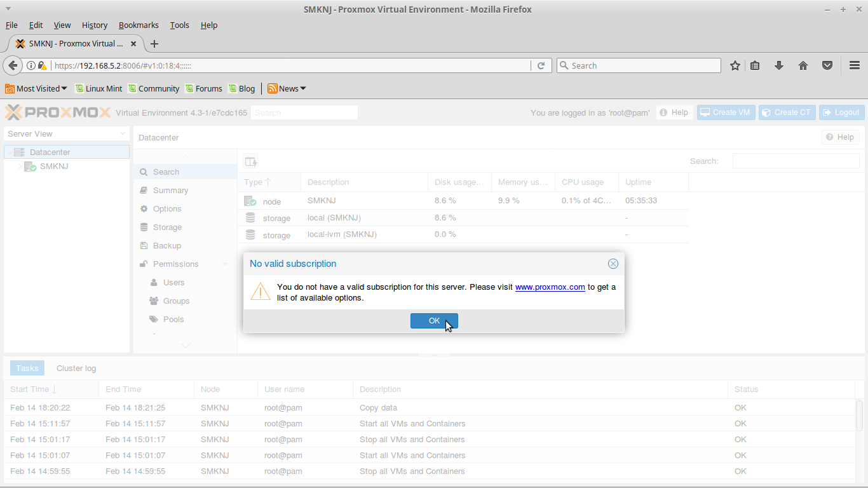Screen dimensions: 868x488
Task: Select Backup in the Datacenter sidebar
Action: (185, 246)
